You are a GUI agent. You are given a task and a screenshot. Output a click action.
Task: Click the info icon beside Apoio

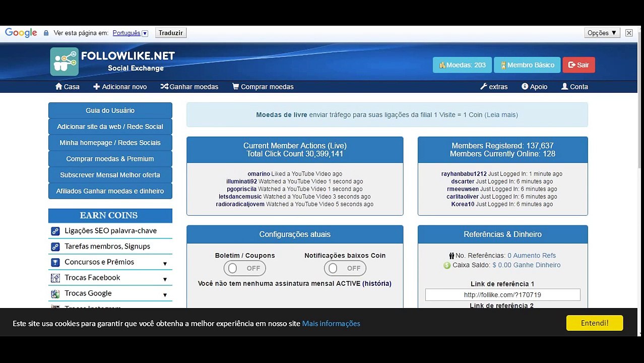pyautogui.click(x=525, y=87)
